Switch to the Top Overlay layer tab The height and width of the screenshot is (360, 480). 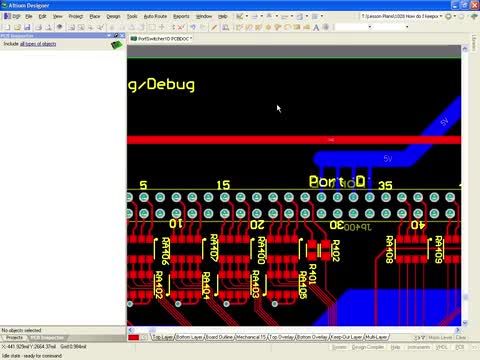click(282, 337)
